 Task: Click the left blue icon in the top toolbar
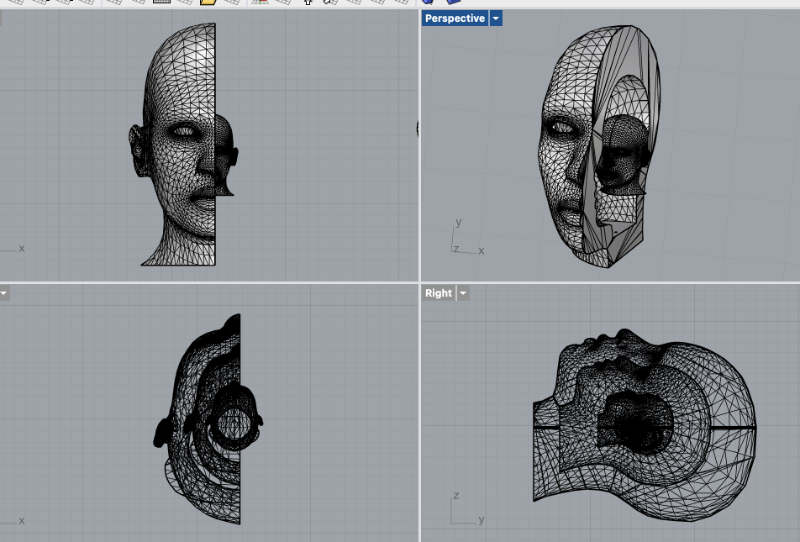pos(428,3)
